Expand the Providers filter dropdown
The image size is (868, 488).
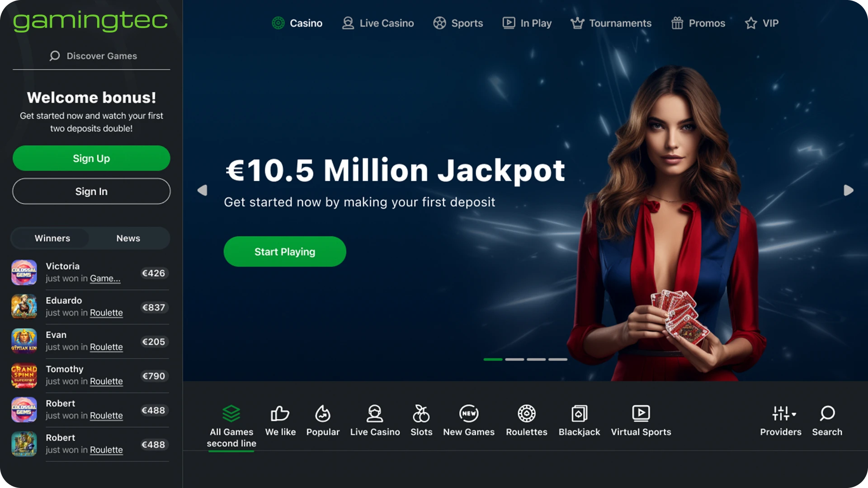click(x=783, y=413)
